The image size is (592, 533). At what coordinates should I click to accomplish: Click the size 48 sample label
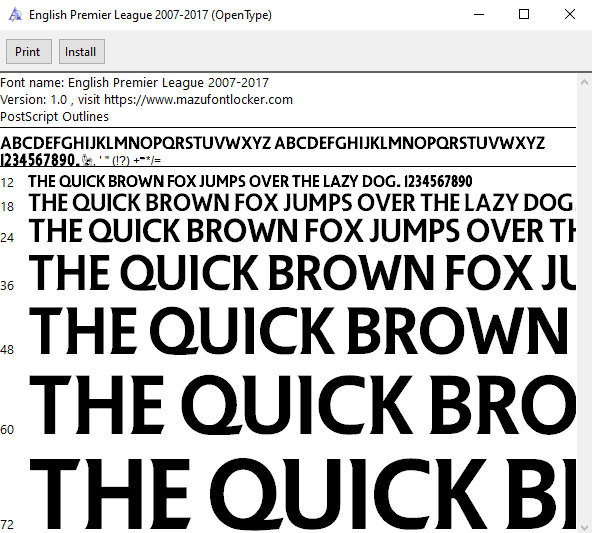7,350
